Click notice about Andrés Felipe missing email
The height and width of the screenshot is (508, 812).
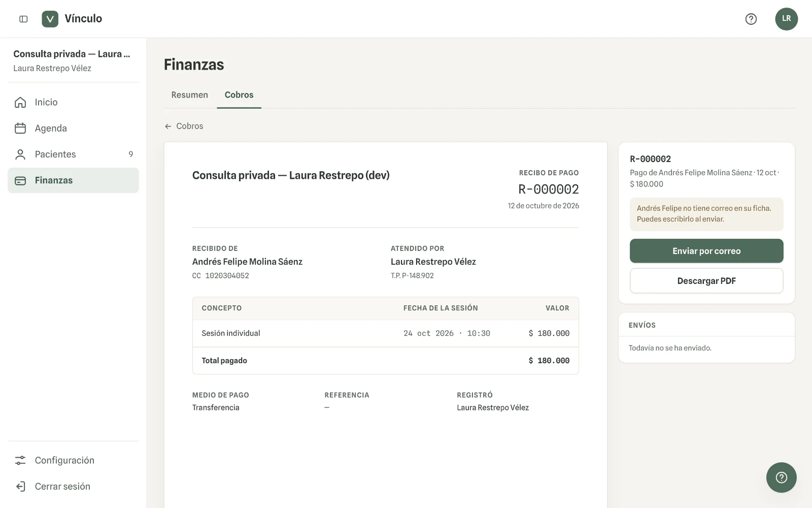tap(706, 214)
